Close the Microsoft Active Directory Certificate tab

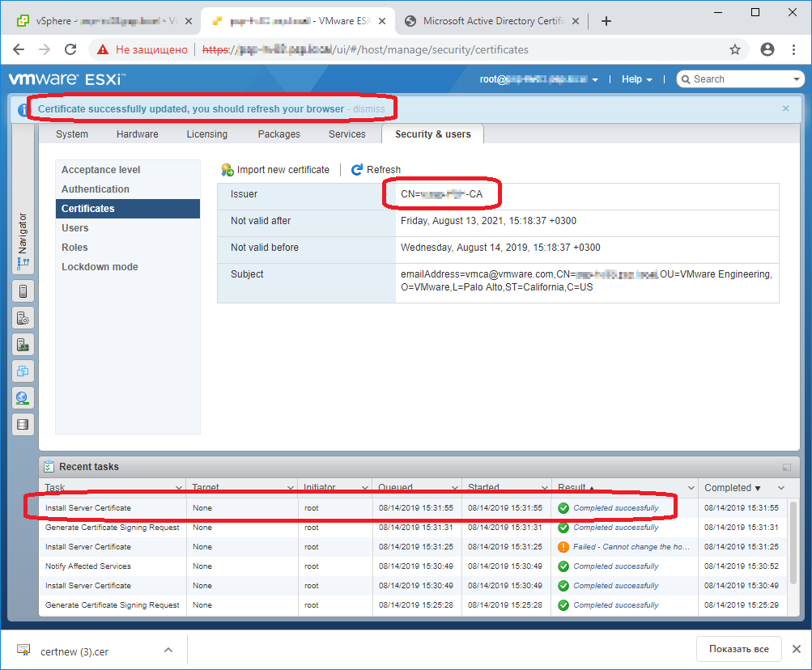tap(576, 21)
